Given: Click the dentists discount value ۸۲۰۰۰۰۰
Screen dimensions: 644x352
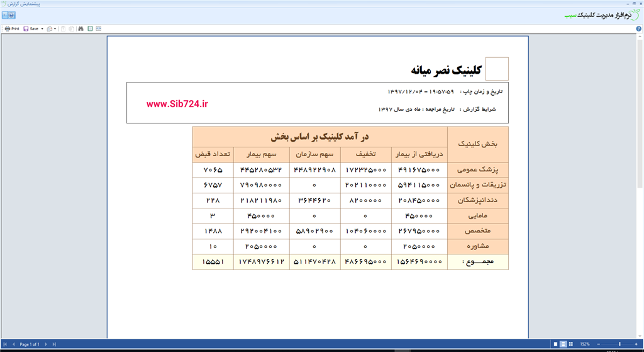Looking at the screenshot, I should pyautogui.click(x=365, y=200).
